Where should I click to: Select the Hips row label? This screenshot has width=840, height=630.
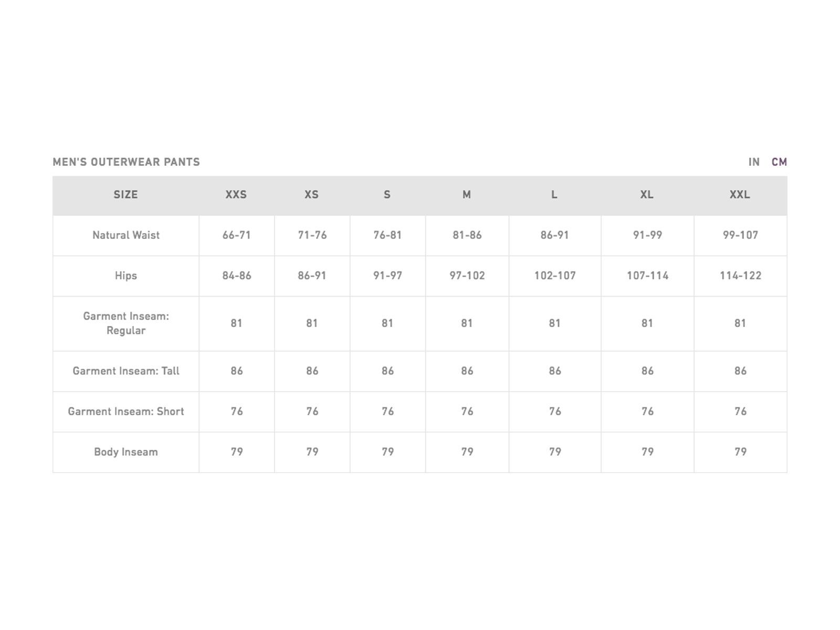[x=126, y=276]
